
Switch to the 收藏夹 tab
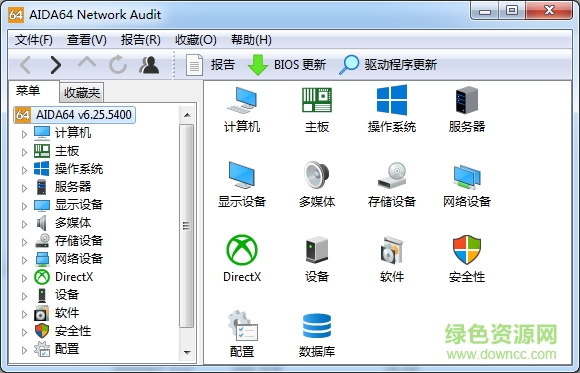[82, 93]
